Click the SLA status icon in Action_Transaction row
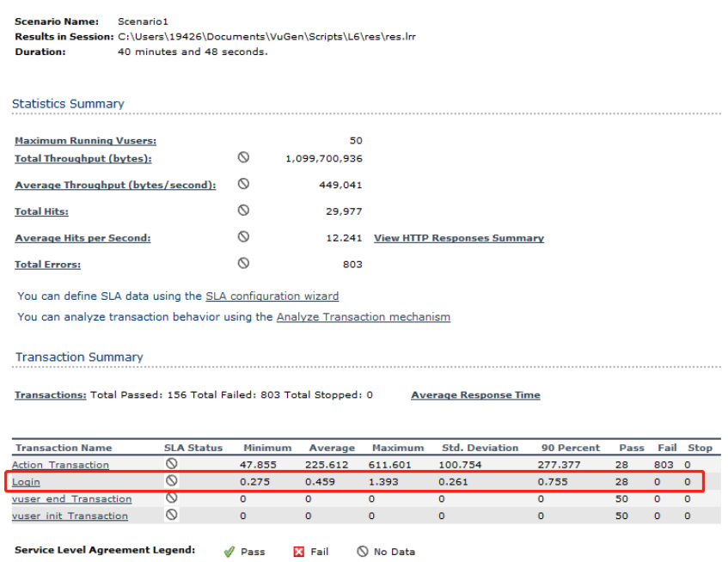728x562 pixels. pyautogui.click(x=172, y=464)
